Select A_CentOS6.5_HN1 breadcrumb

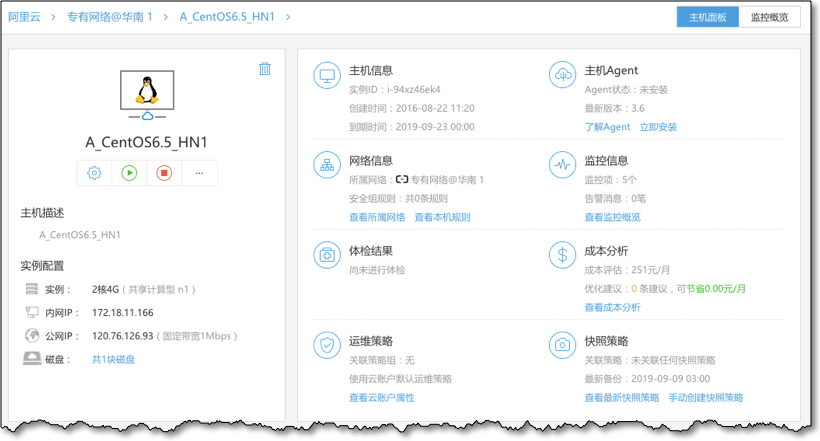tap(227, 17)
